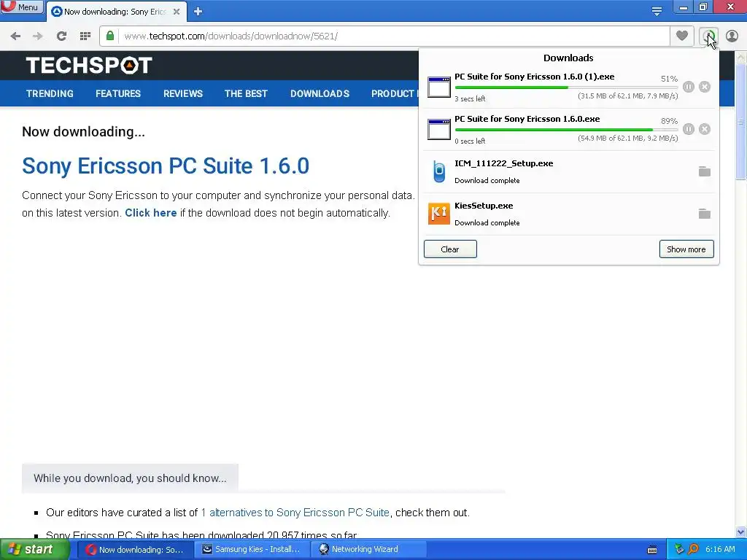Click page scrollbar down arrow
The height and width of the screenshot is (560, 747).
click(x=741, y=532)
